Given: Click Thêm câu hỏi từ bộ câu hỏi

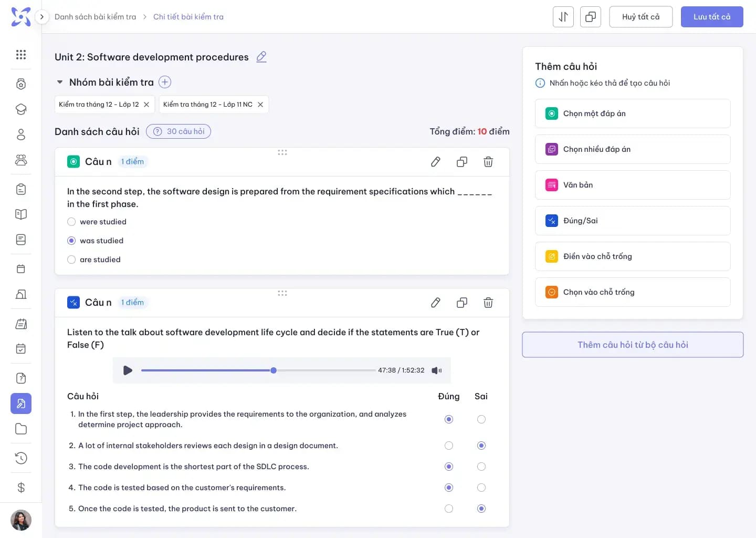Looking at the screenshot, I should 632,345.
